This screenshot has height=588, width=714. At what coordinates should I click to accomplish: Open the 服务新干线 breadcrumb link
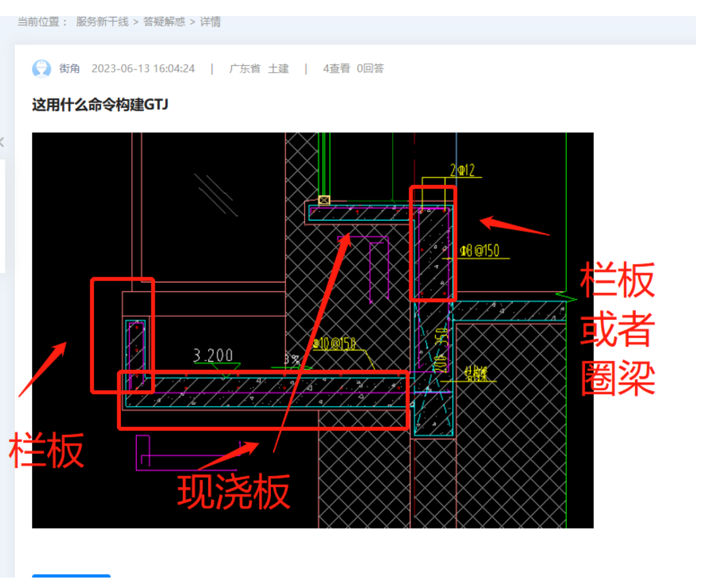[x=102, y=22]
